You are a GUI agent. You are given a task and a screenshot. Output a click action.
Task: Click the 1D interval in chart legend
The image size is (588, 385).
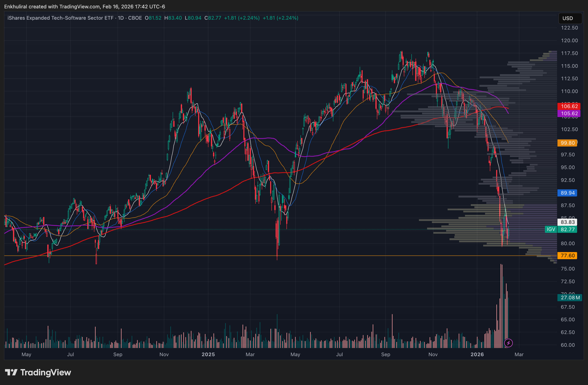pyautogui.click(x=121, y=18)
